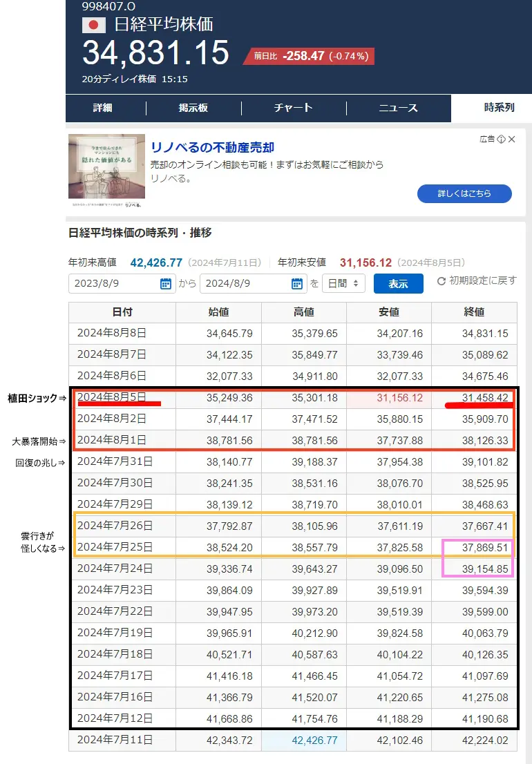This screenshot has width=532, height=764.
Task: Open calendar picker for end date 2024/8/9
Action: [x=297, y=283]
